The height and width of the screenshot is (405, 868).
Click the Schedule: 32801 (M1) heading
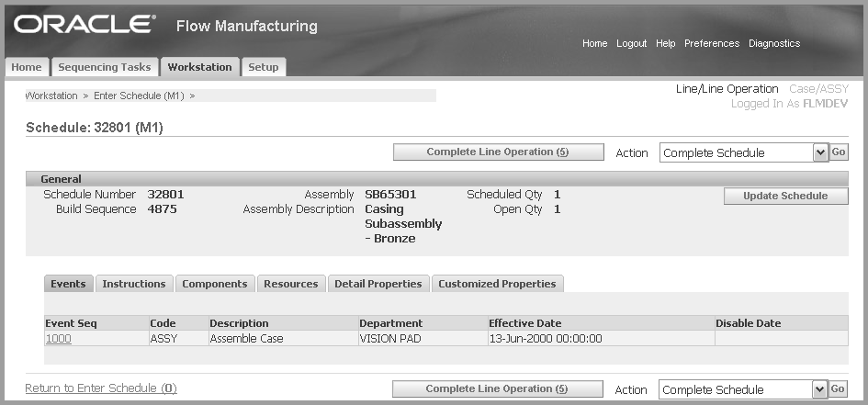95,128
